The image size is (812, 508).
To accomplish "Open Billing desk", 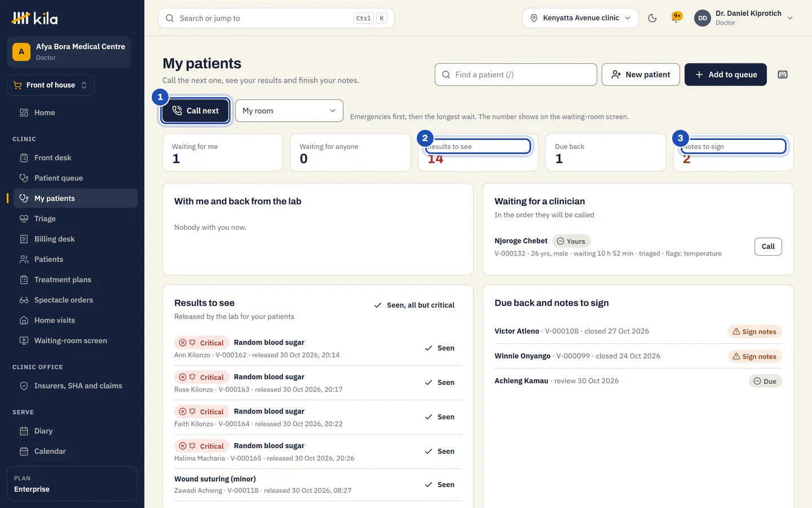I will pyautogui.click(x=74, y=239).
